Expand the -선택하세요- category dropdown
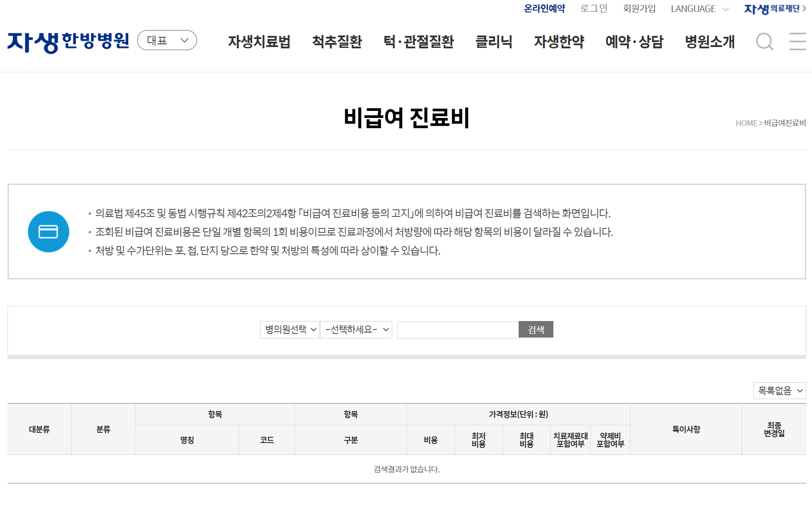This screenshot has height=514, width=812. [x=356, y=330]
